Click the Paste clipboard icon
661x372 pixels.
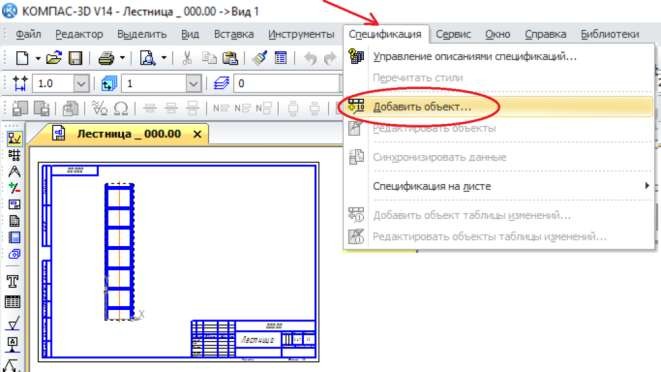pyautogui.click(x=230, y=58)
